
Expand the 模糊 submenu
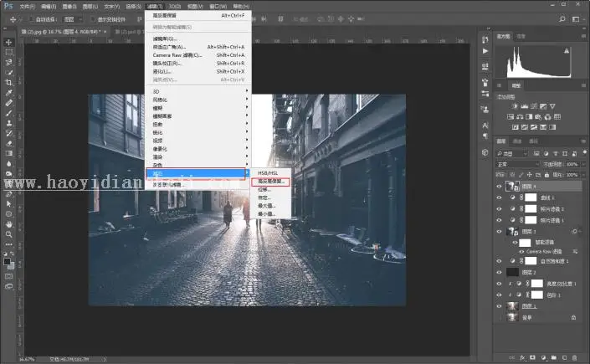[x=198, y=108]
